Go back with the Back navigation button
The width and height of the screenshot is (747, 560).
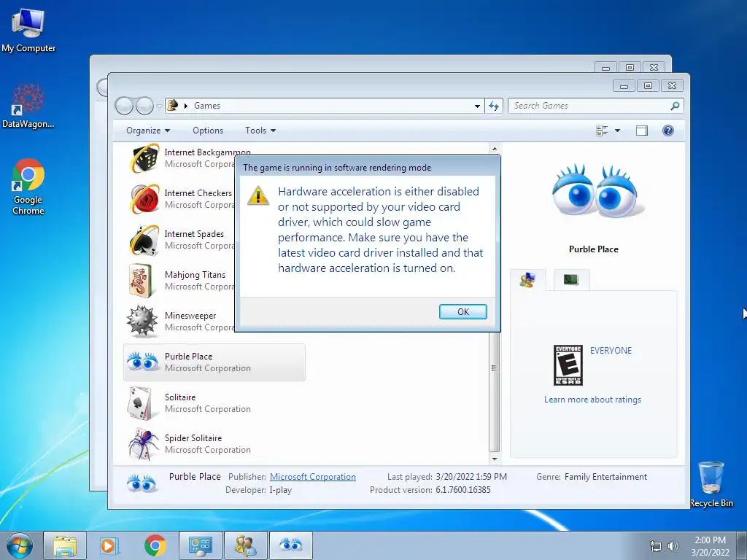point(124,106)
